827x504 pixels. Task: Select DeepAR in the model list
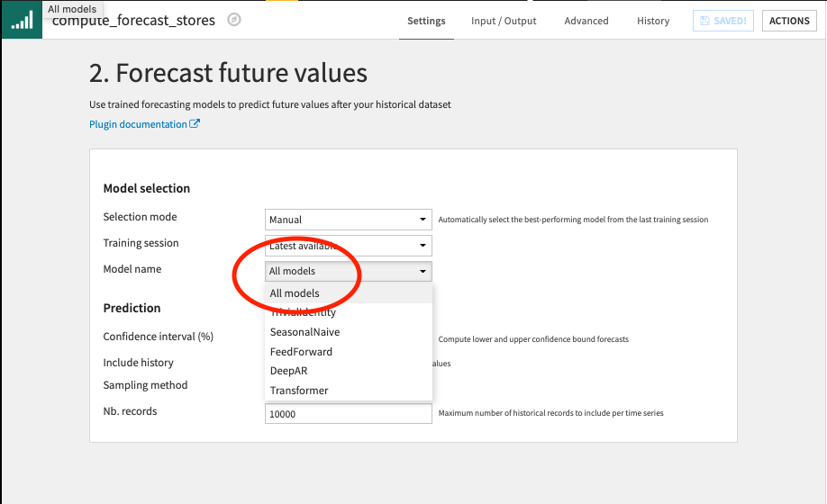coord(348,371)
